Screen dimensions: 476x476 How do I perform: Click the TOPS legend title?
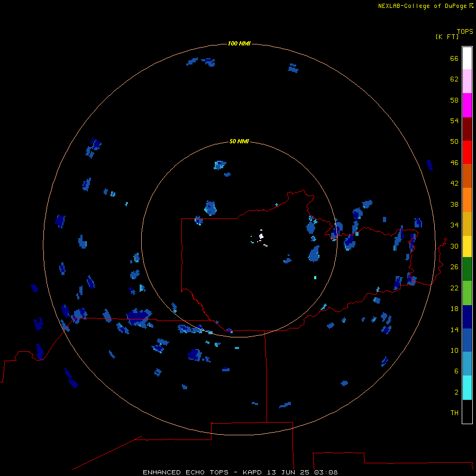[465, 31]
